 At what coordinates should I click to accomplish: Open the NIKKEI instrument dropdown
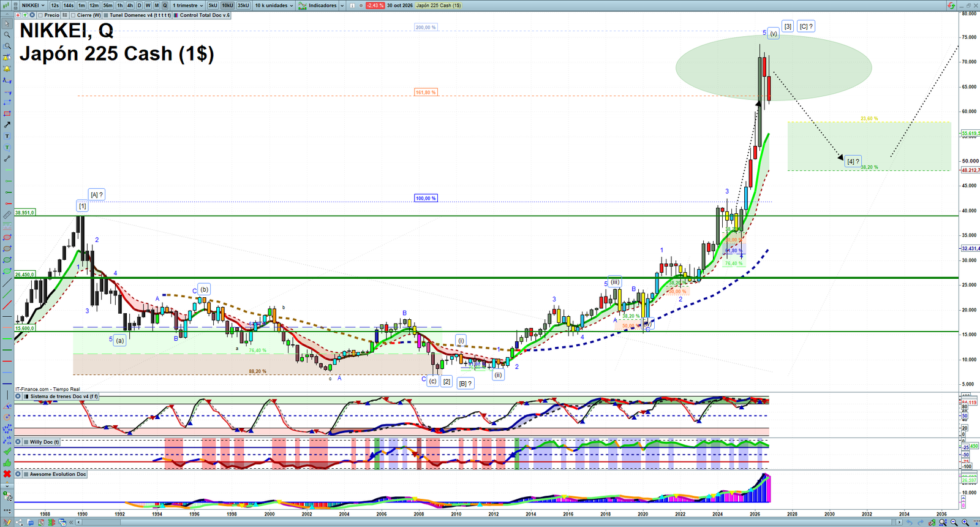tap(33, 6)
